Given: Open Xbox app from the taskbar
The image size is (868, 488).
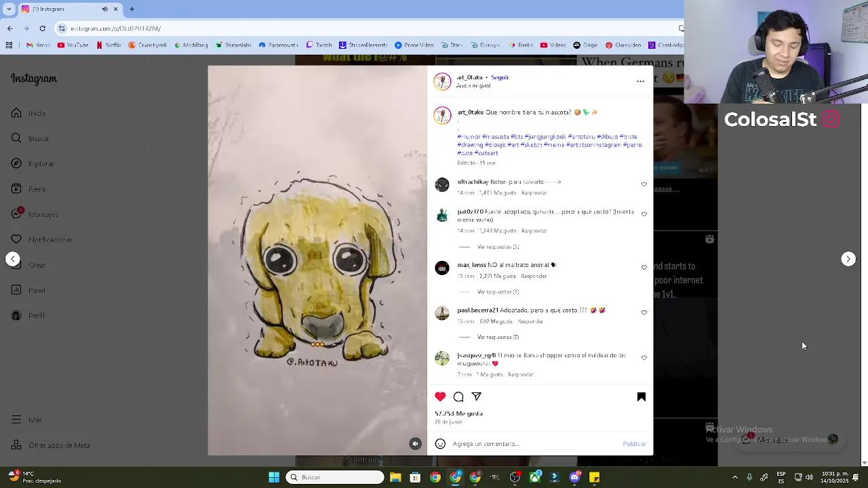Looking at the screenshot, I should click(x=535, y=478).
